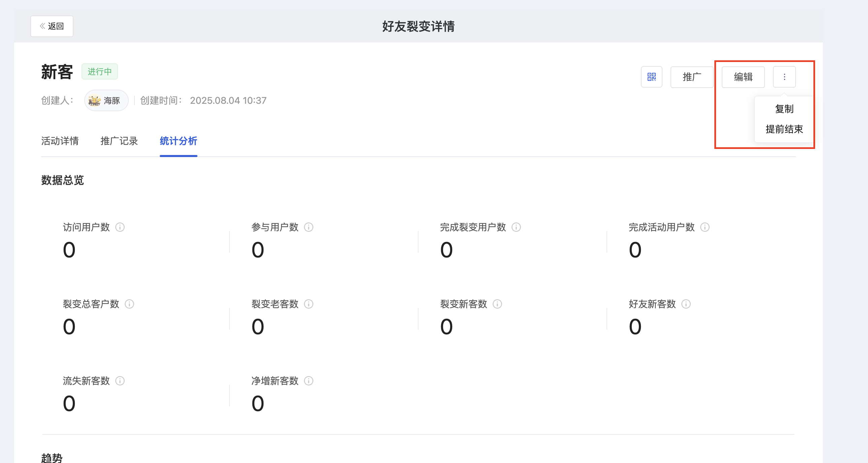This screenshot has width=868, height=463.
Task: Click the 进行中 status tag
Action: click(100, 71)
